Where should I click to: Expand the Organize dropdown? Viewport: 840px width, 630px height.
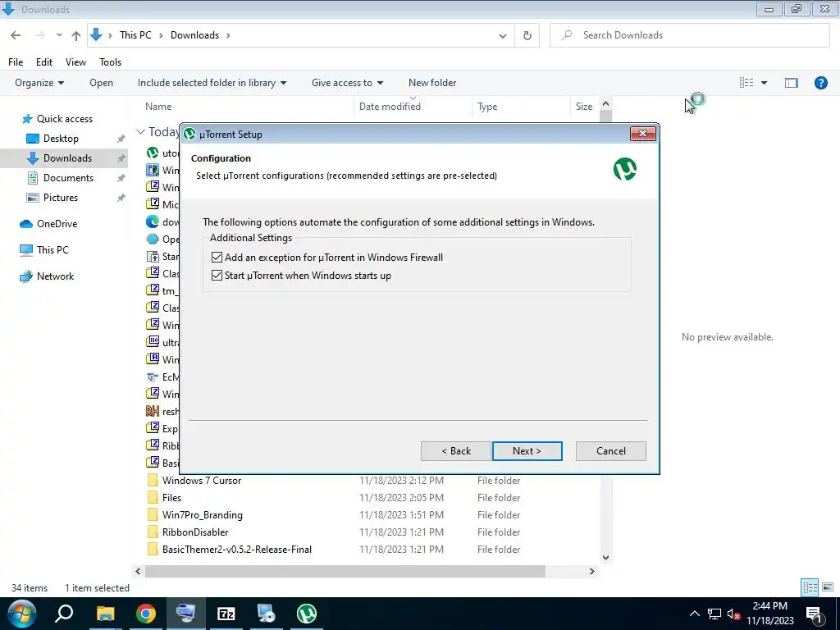(39, 83)
